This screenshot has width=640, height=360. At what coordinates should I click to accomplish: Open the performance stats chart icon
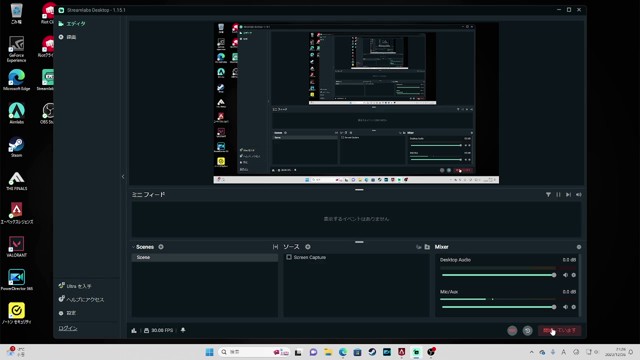click(134, 330)
